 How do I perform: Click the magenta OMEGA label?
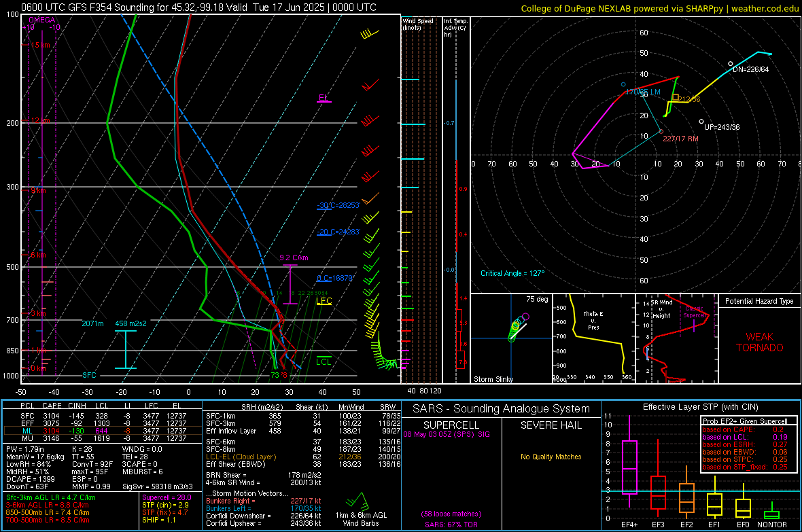click(x=42, y=20)
